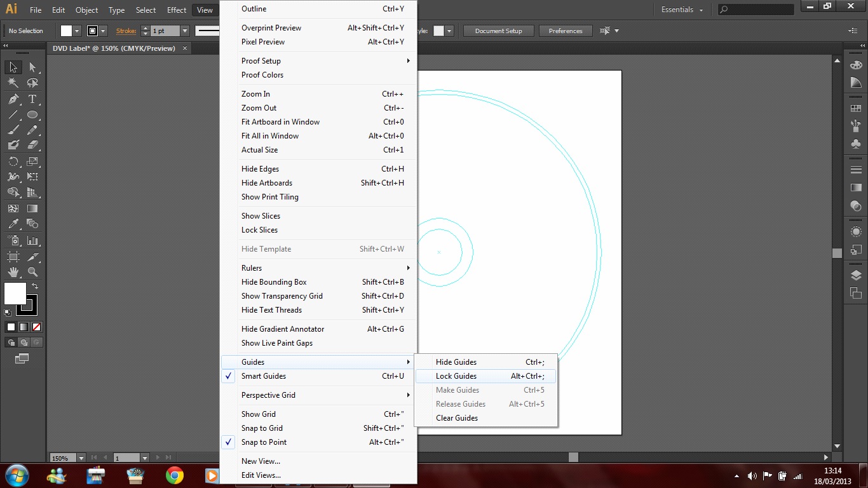Open the File menu

coord(36,10)
